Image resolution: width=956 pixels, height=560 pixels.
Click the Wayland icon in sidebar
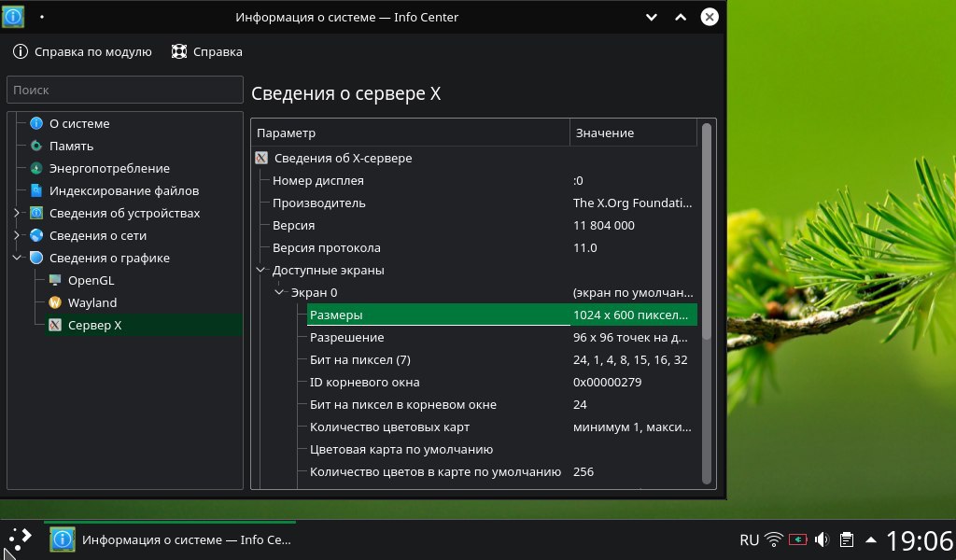click(x=55, y=302)
